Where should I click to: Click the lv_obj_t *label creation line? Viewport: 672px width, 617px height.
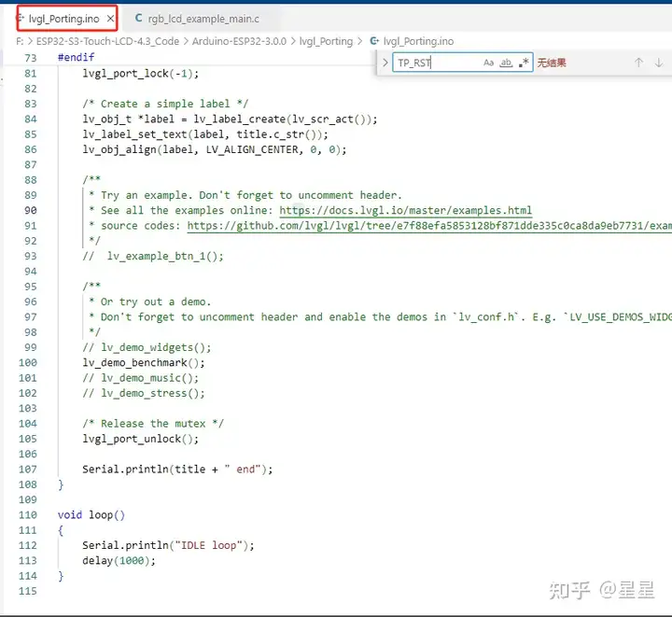click(x=231, y=119)
